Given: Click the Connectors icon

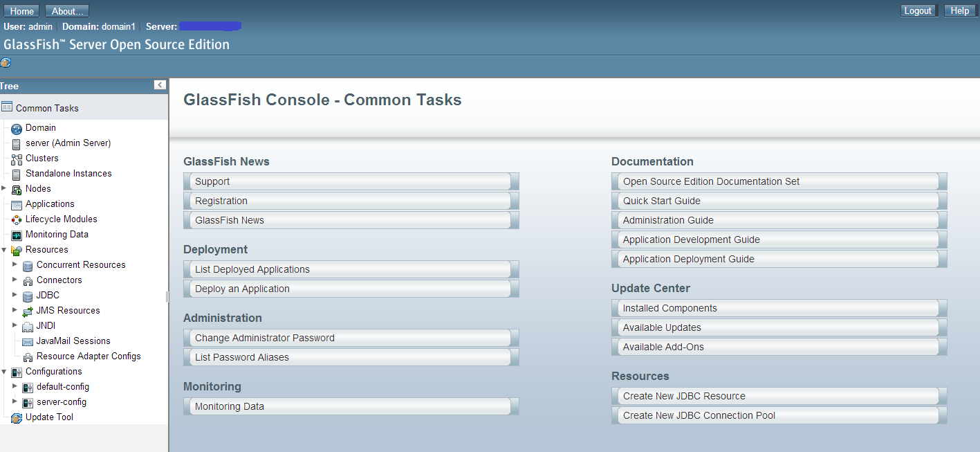Looking at the screenshot, I should pos(28,280).
